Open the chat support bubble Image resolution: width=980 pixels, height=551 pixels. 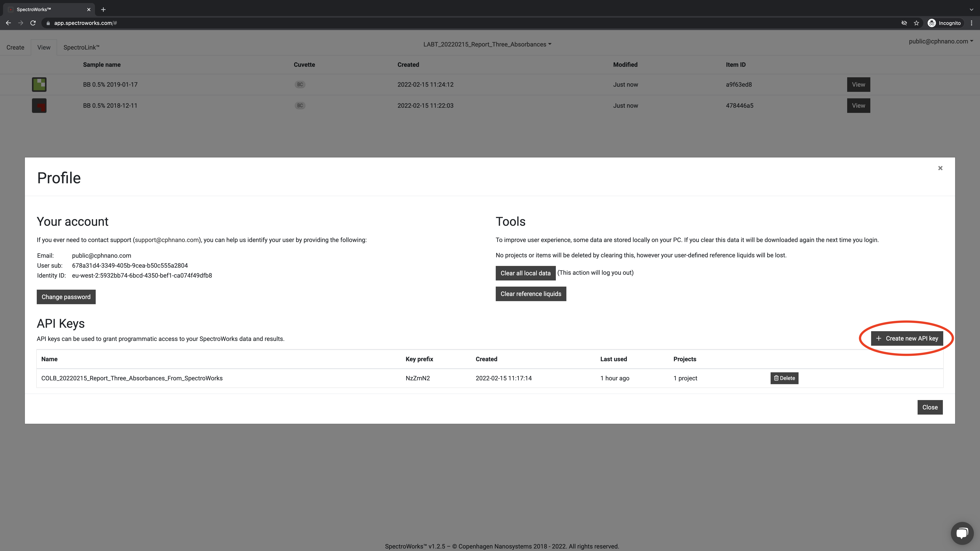[x=962, y=533]
